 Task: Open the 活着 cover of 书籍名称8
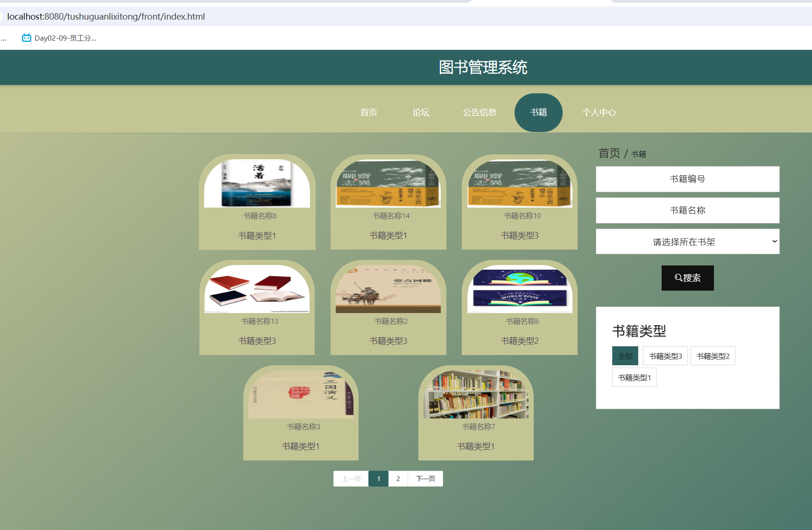pyautogui.click(x=257, y=183)
